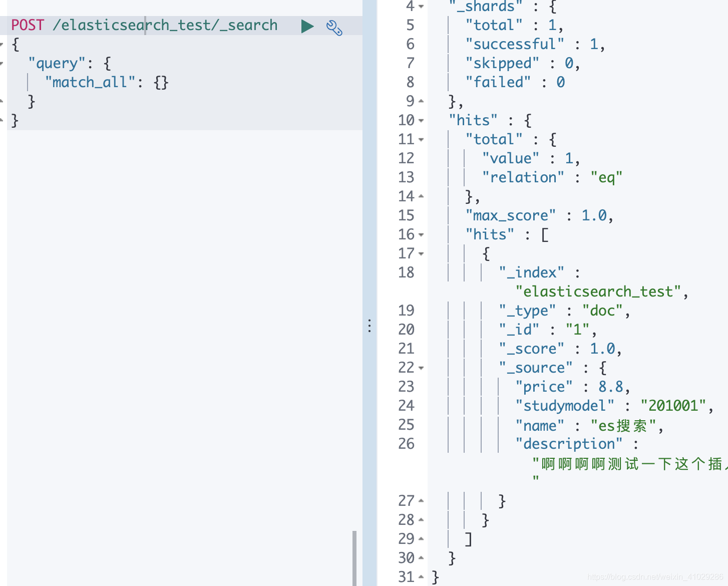Toggle the fold marker at closing line 29

tap(421, 539)
